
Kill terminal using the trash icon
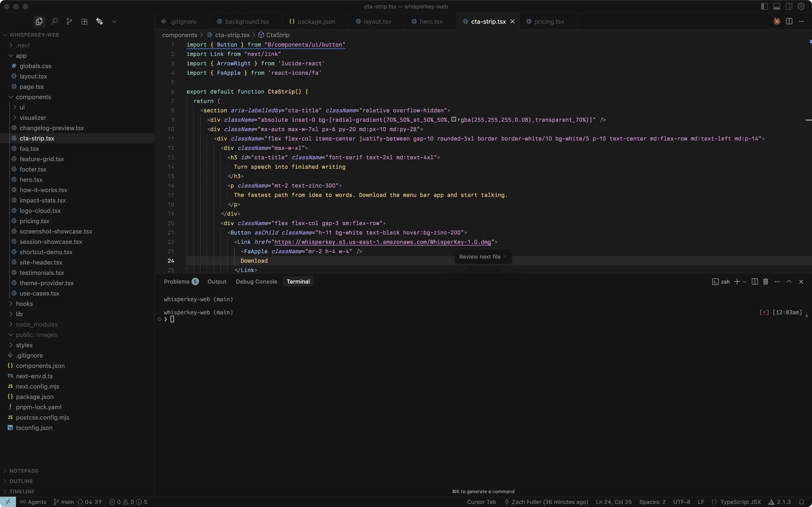coord(765,282)
